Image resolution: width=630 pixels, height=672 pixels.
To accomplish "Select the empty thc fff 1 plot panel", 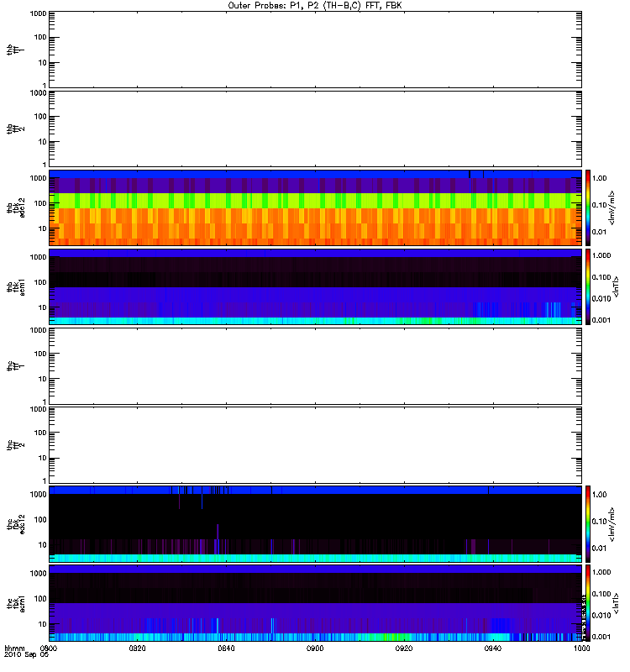I will pyautogui.click(x=316, y=366).
